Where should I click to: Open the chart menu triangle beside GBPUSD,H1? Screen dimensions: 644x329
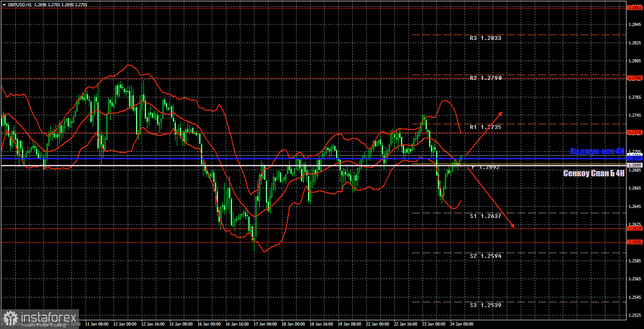(4, 5)
